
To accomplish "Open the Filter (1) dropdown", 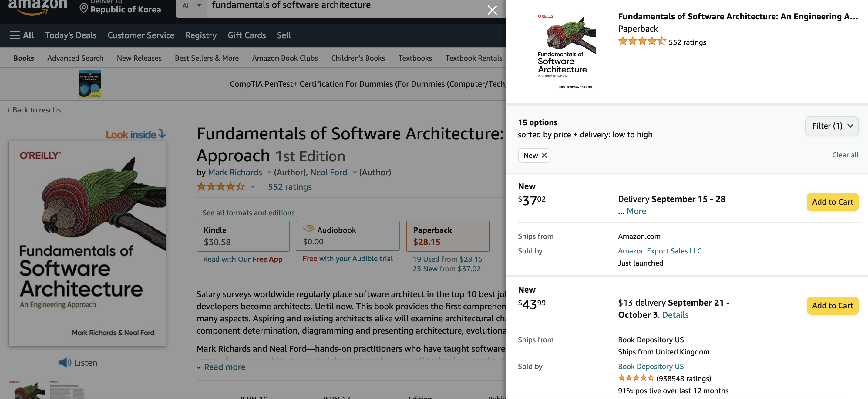I will click(x=831, y=126).
